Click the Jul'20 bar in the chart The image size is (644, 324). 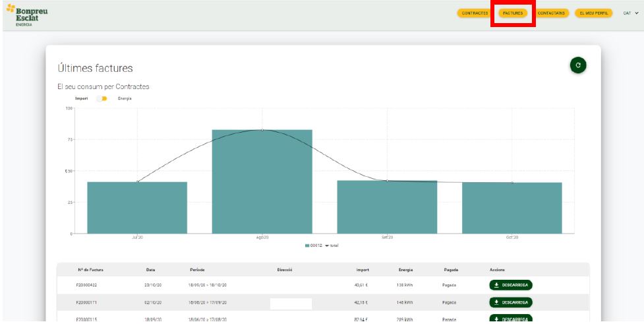coord(137,207)
